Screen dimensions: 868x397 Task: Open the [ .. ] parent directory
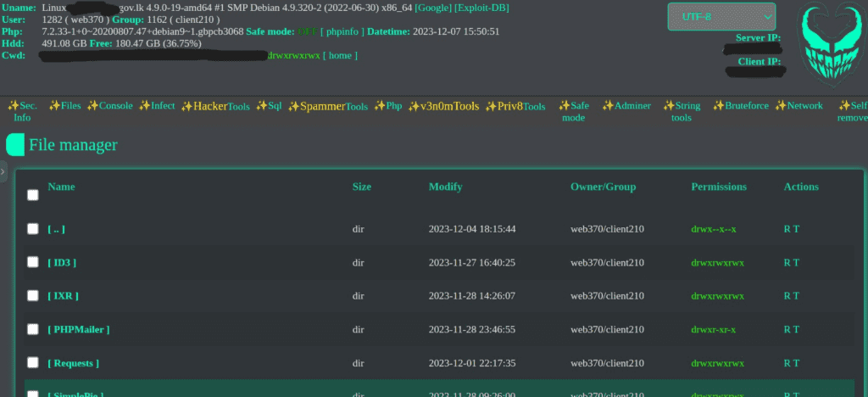[x=57, y=229]
